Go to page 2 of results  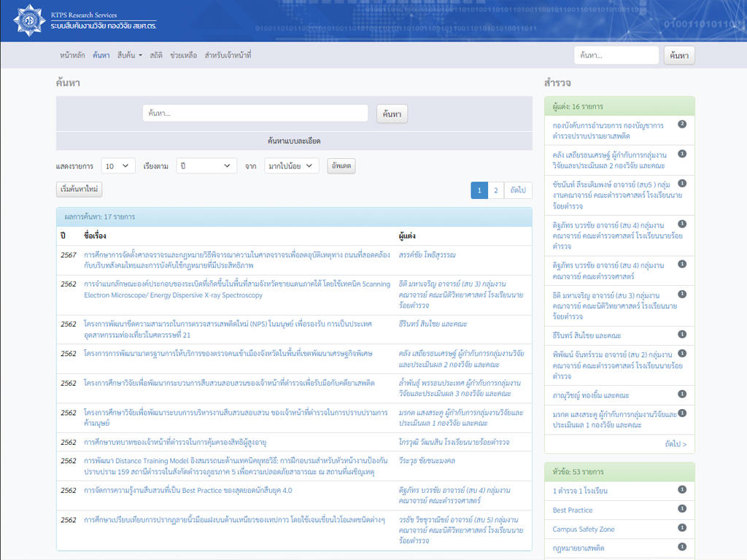point(495,190)
